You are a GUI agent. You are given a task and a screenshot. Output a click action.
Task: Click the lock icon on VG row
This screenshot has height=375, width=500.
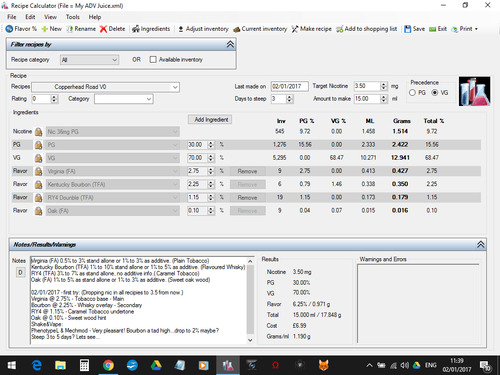(38, 158)
